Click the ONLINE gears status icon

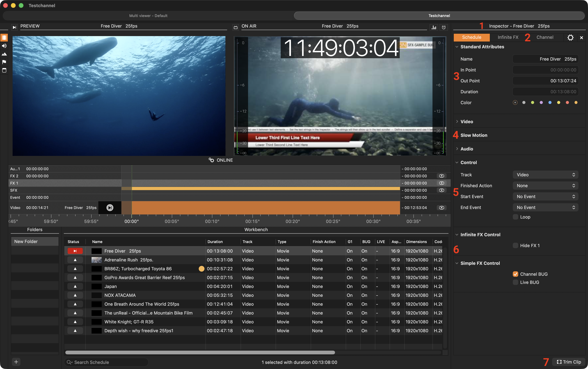coord(211,160)
